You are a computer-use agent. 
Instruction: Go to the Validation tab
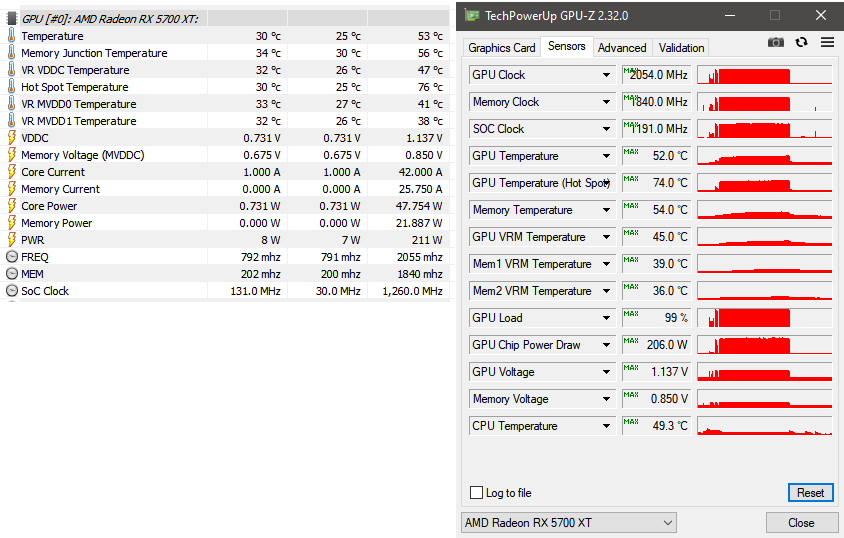681,48
